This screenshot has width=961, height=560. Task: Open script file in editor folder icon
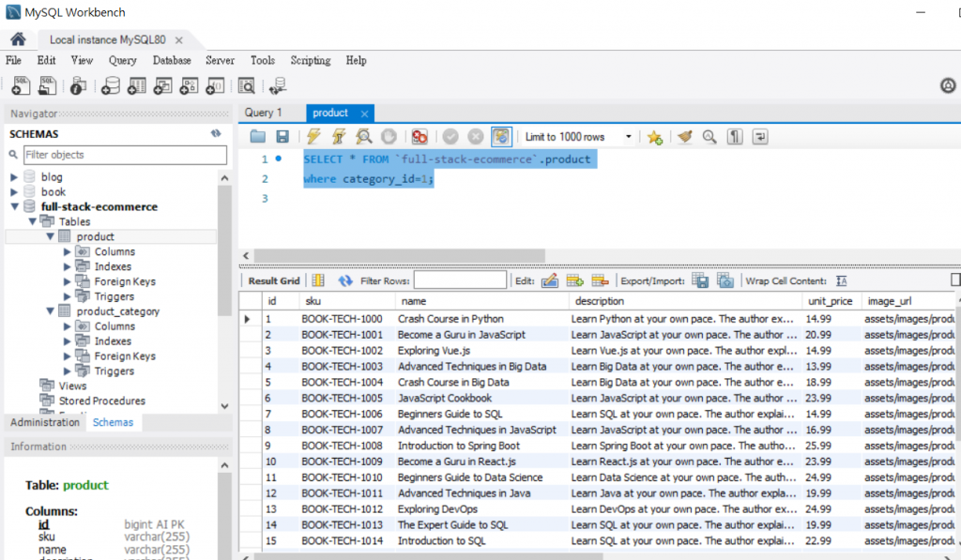(258, 137)
